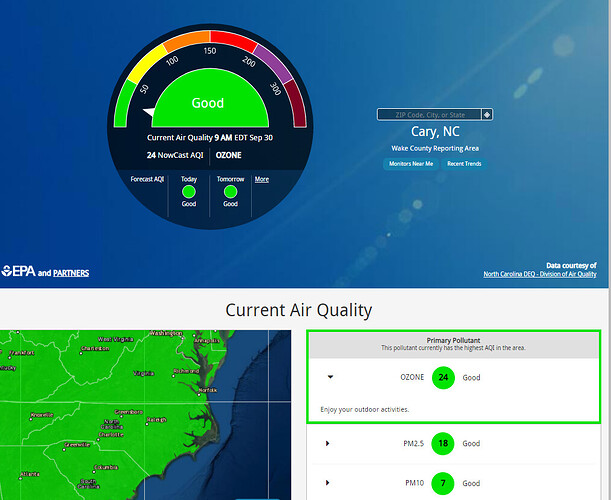The width and height of the screenshot is (611, 500).
Task: Click Charlotte on the air quality map
Action: coord(111,435)
